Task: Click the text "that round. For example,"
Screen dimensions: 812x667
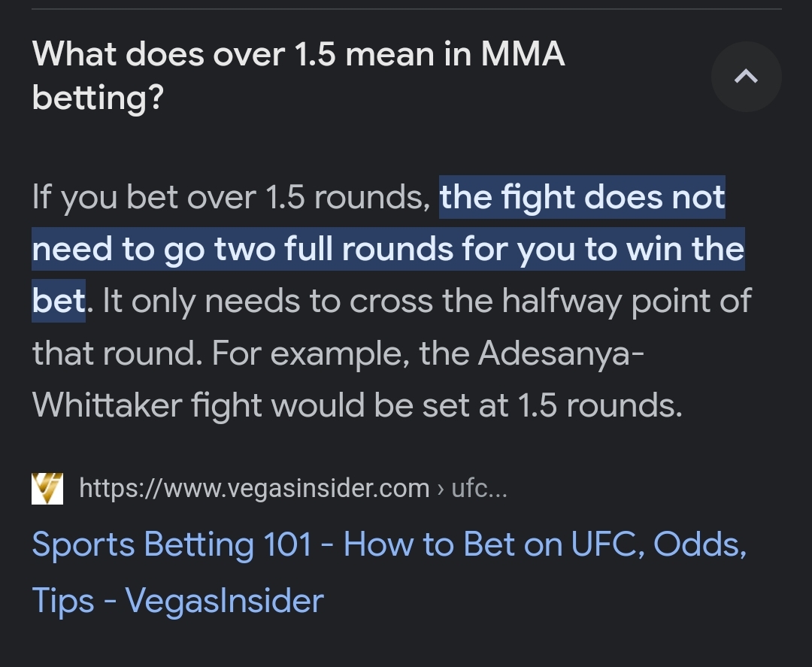Action: (221, 353)
